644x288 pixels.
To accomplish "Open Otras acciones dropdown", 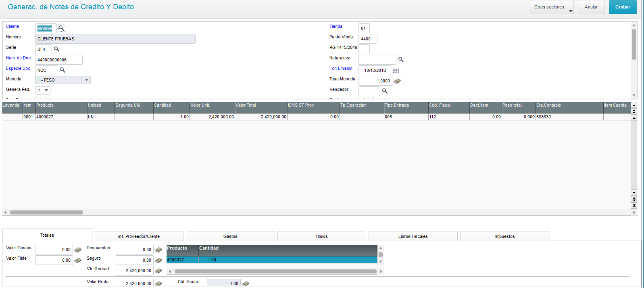I will coord(552,7).
